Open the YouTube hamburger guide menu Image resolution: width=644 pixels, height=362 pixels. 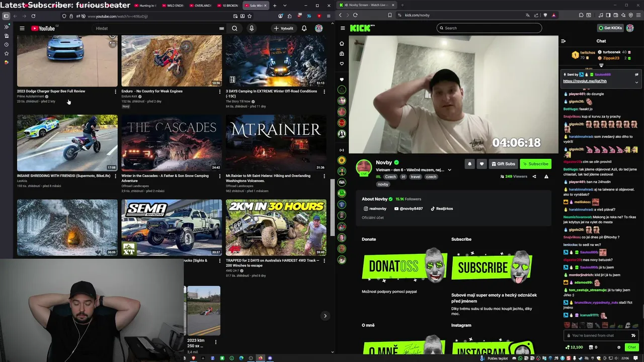(22, 28)
